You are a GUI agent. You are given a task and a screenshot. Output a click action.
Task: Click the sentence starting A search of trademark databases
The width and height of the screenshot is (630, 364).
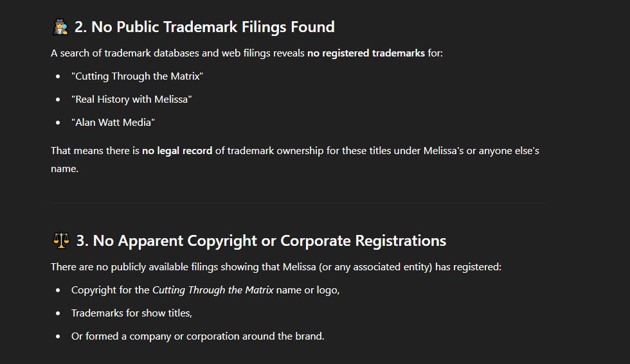point(247,53)
